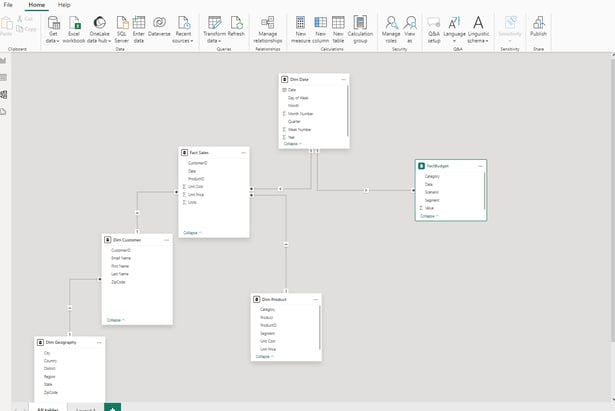Add a new layout tab
The width and height of the screenshot is (615, 411).
point(113,407)
